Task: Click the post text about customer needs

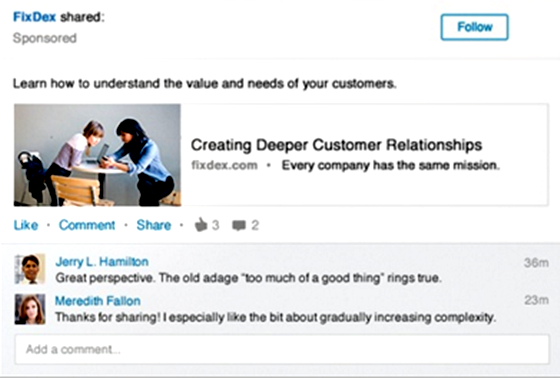Action: 205,84
